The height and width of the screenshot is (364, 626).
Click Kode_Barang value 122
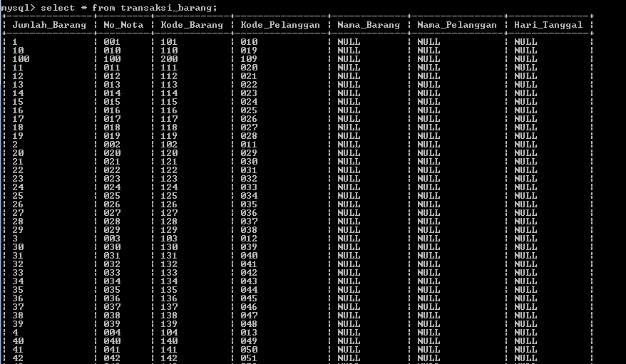[x=169, y=170]
